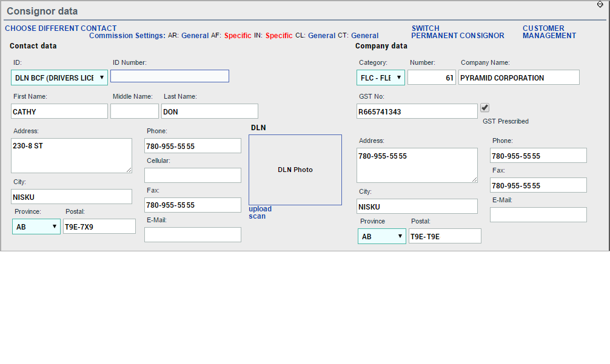Image resolution: width=610 pixels, height=364 pixels.
Task: Open AF Specific commission setting
Action: point(237,36)
